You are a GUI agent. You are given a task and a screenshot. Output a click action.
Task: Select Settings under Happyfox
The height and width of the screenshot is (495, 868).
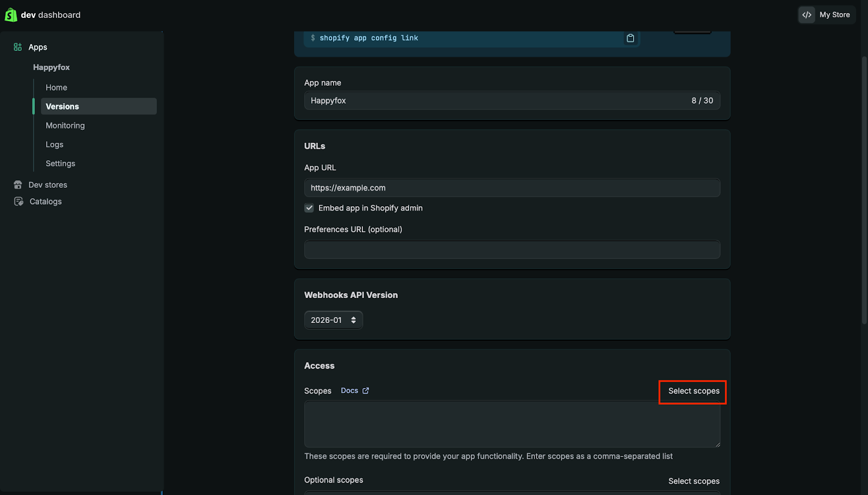pos(60,163)
